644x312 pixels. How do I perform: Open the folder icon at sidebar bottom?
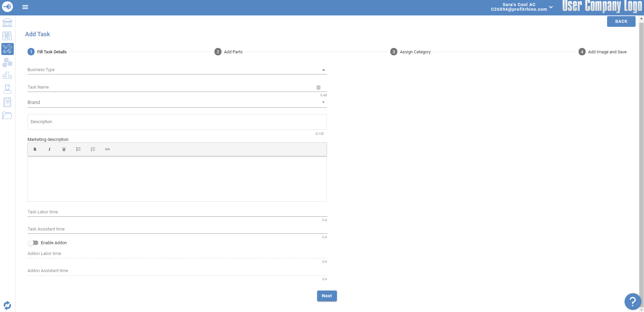[x=7, y=115]
